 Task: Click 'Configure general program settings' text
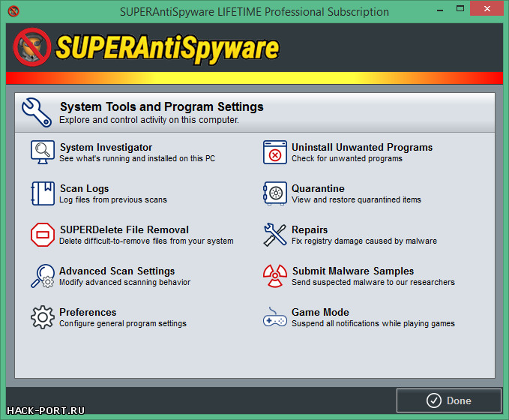click(123, 323)
